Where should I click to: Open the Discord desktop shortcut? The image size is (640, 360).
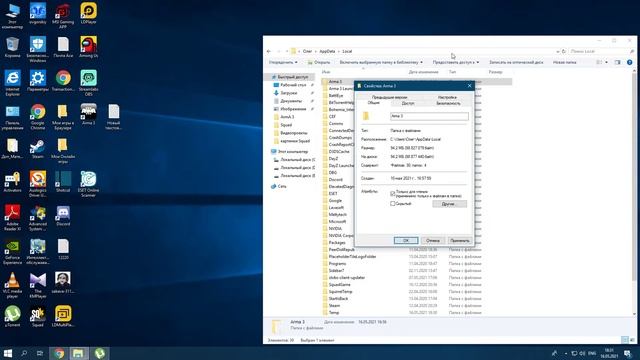click(x=63, y=216)
